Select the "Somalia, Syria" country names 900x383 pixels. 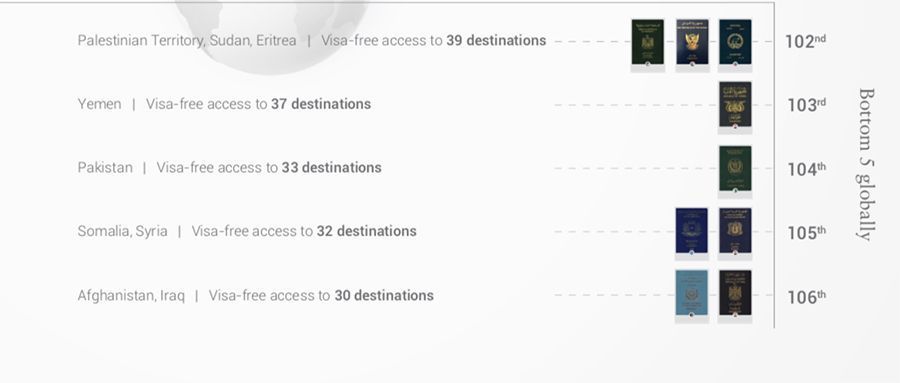click(x=122, y=231)
